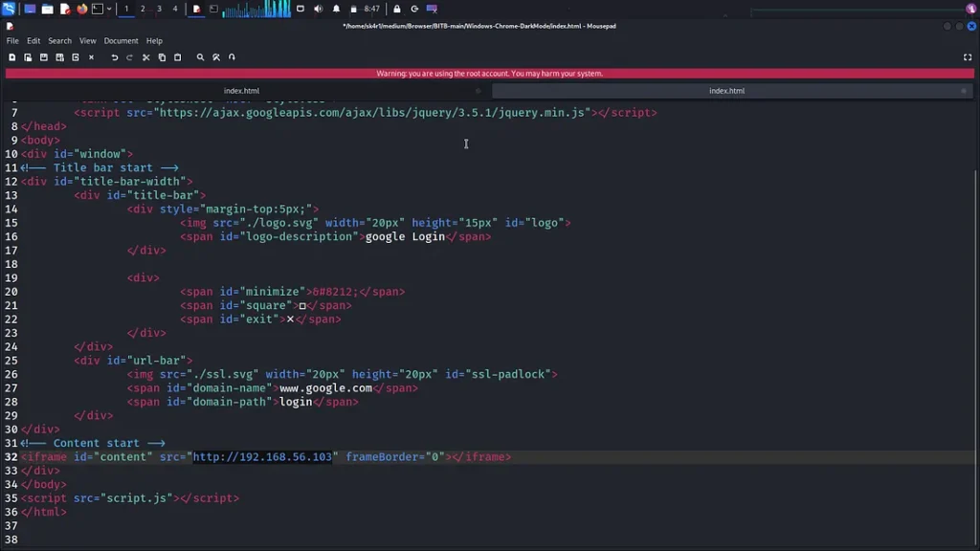
Task: Open the Document menu
Action: (121, 41)
